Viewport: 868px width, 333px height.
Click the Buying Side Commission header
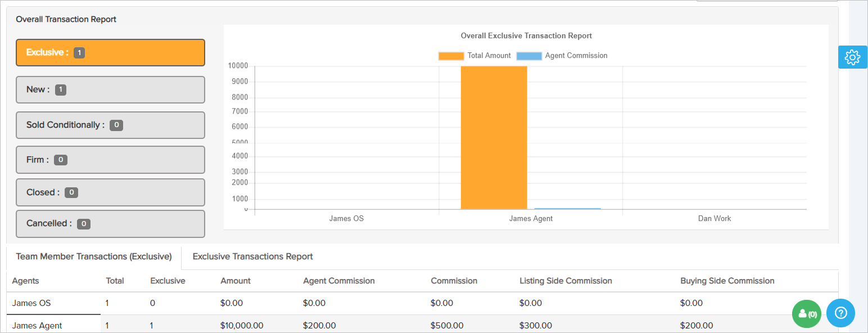click(727, 281)
